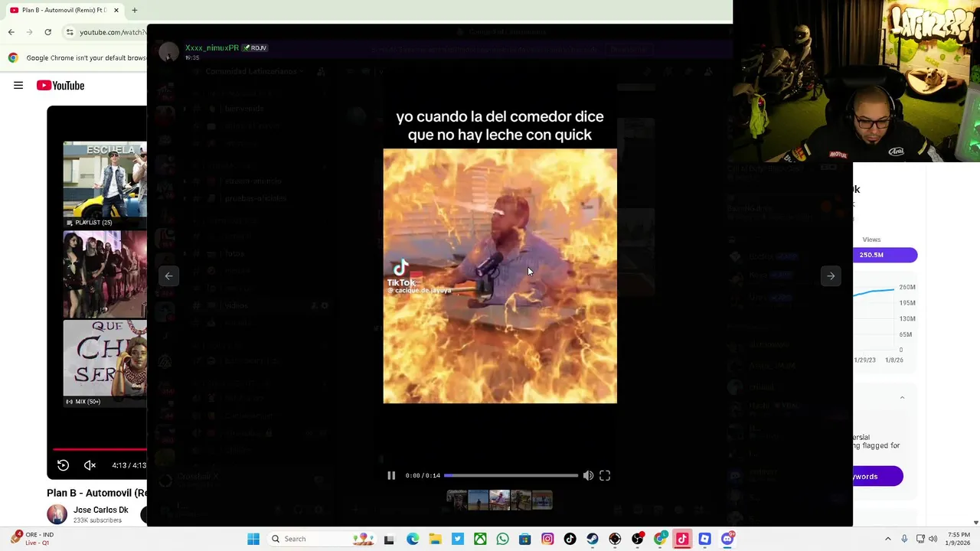Image resolution: width=980 pixels, height=551 pixels.
Task: Select the fourth thumbnail in media strip
Action: tap(521, 500)
